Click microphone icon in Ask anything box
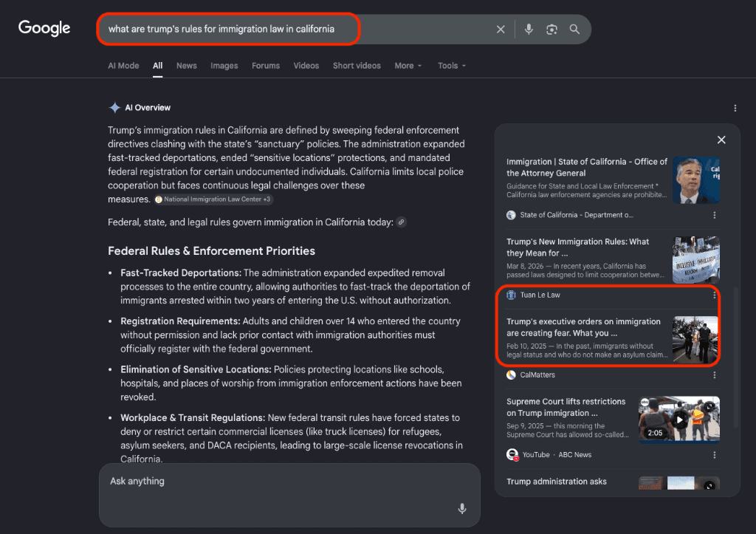 coord(462,508)
